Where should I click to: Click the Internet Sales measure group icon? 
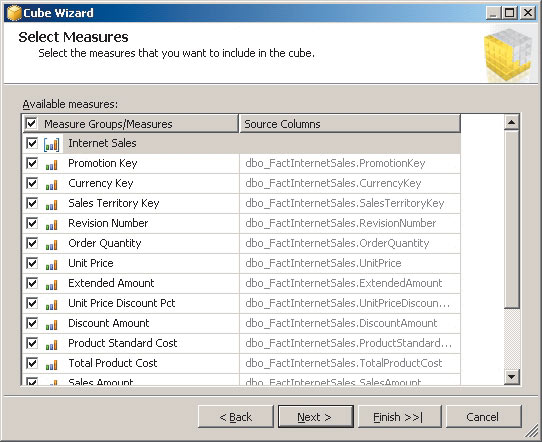[52, 144]
